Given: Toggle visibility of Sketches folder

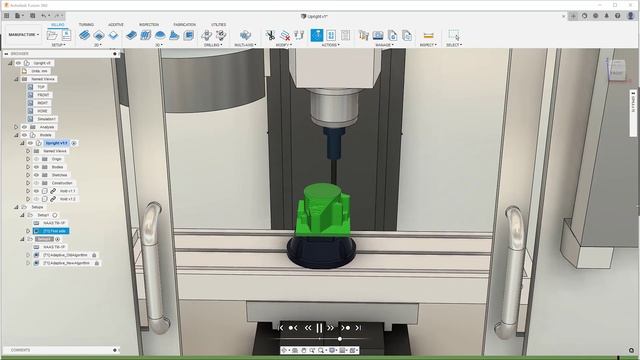Looking at the screenshot, I should click(36, 175).
